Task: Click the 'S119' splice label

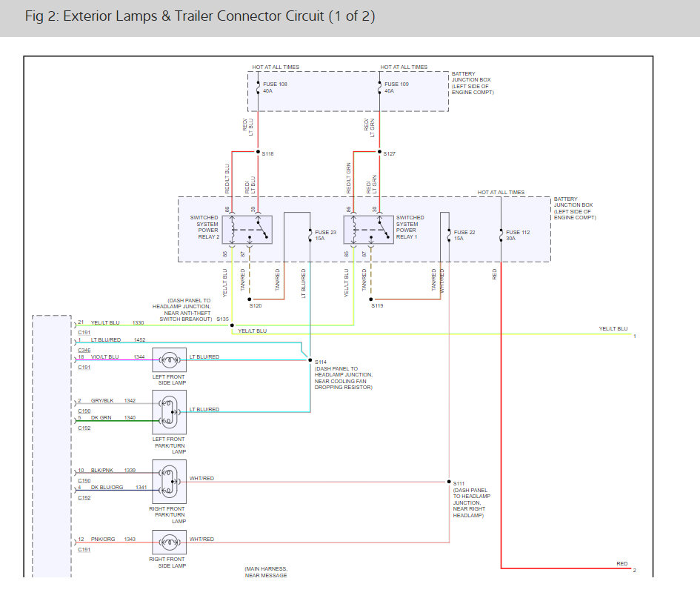Action: 377,305
